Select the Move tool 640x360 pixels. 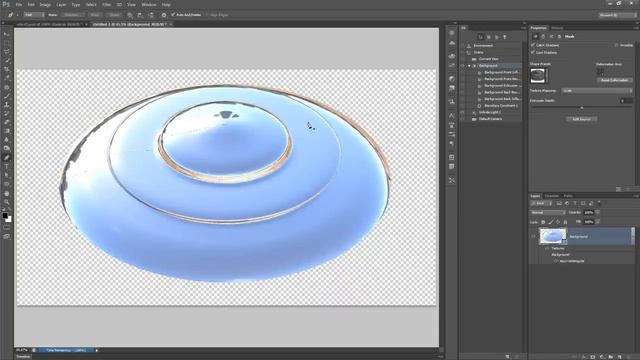point(7,34)
